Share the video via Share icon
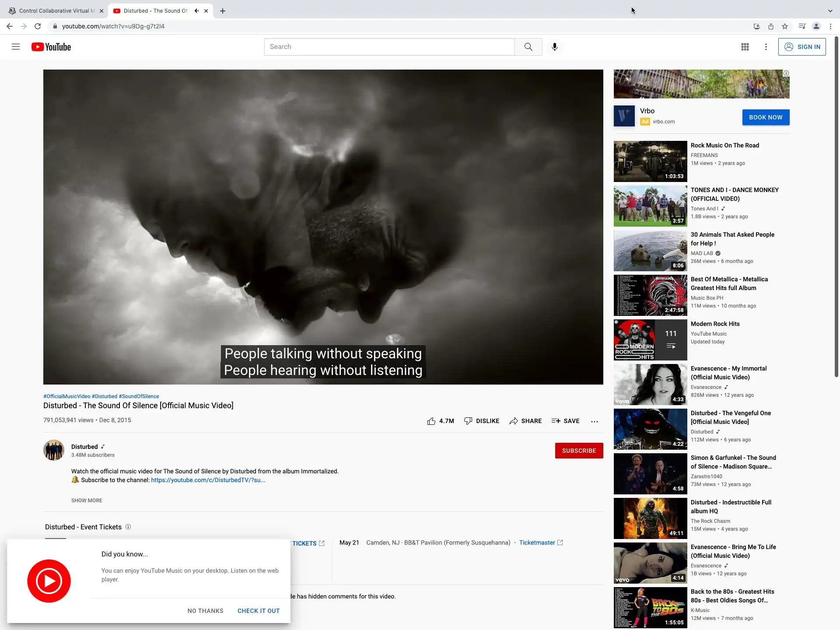 pos(525,421)
